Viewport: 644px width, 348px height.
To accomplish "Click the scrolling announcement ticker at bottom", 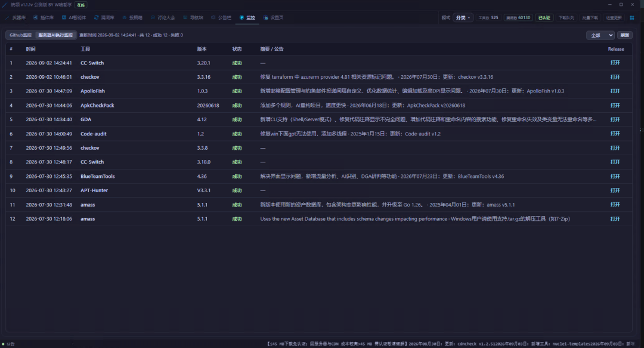I will (451, 344).
